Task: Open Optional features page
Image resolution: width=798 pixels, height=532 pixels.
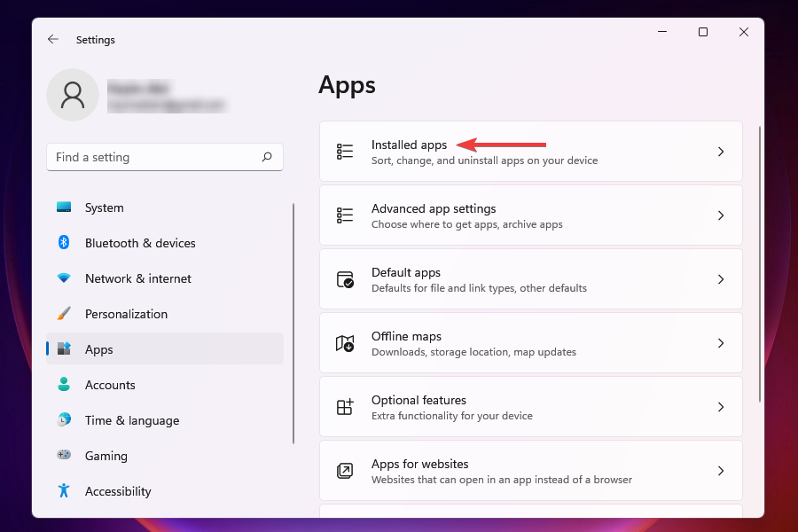Action: point(531,407)
